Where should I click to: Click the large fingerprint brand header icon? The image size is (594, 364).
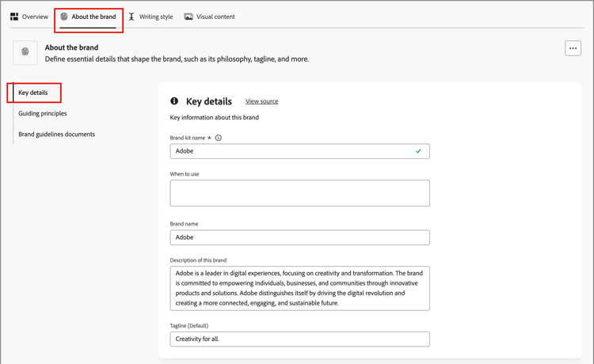[x=25, y=52]
